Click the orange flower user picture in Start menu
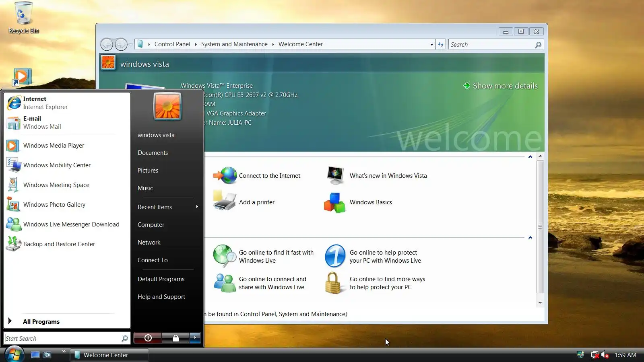 pyautogui.click(x=167, y=106)
